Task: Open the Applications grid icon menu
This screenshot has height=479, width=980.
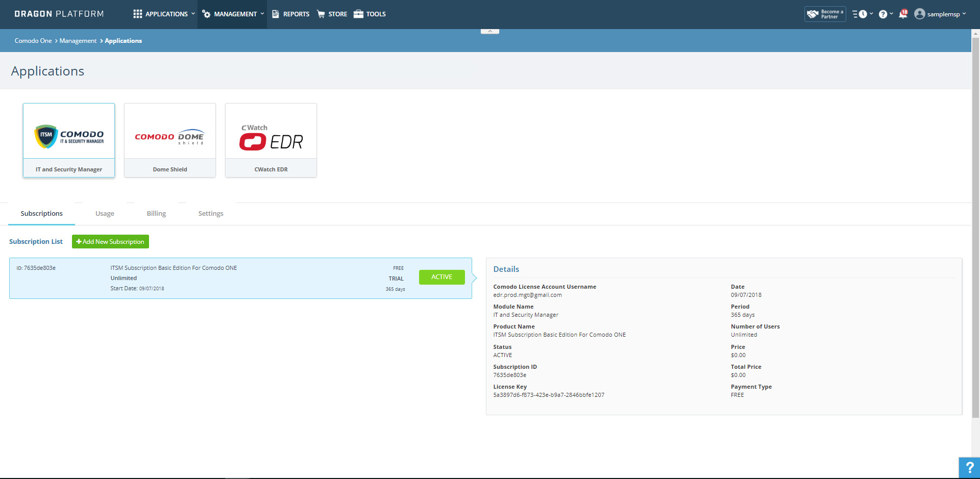Action: click(138, 14)
